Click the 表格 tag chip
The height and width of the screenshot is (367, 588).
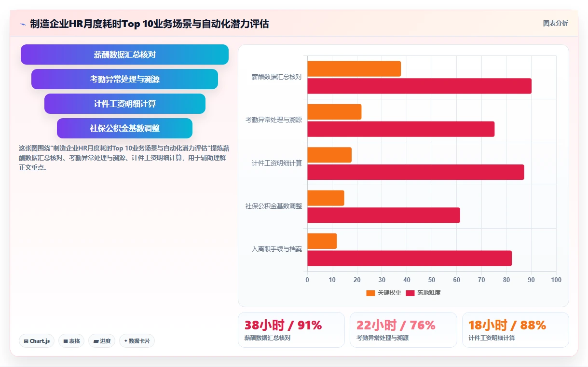click(71, 341)
